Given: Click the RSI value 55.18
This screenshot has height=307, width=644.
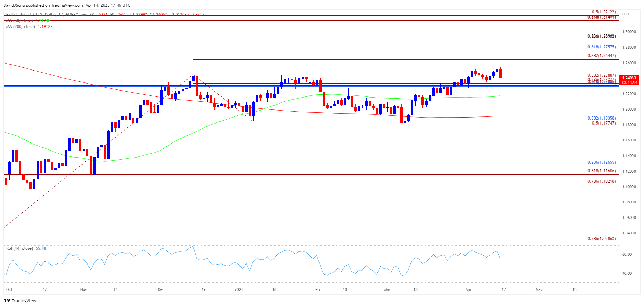Looking at the screenshot, I should (x=41, y=248).
